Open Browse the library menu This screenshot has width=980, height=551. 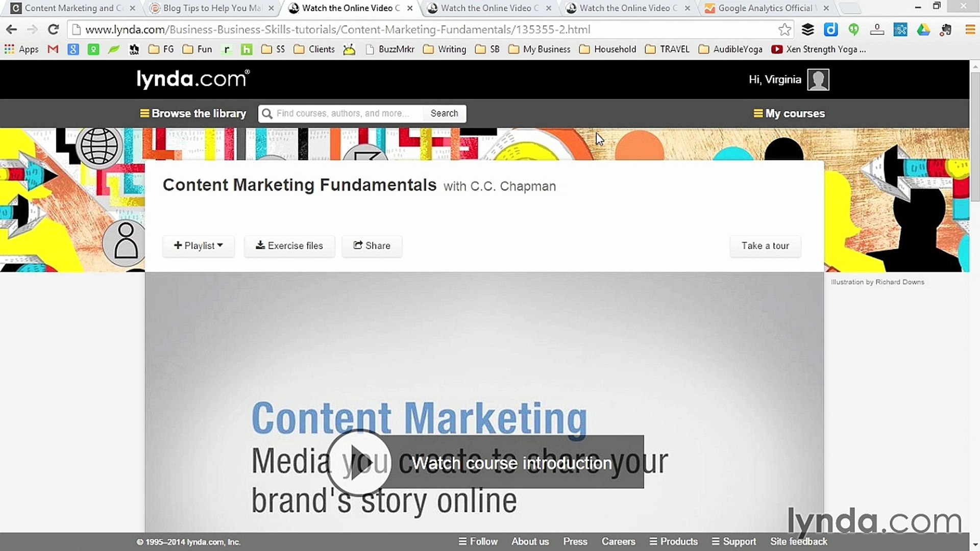[x=193, y=113]
